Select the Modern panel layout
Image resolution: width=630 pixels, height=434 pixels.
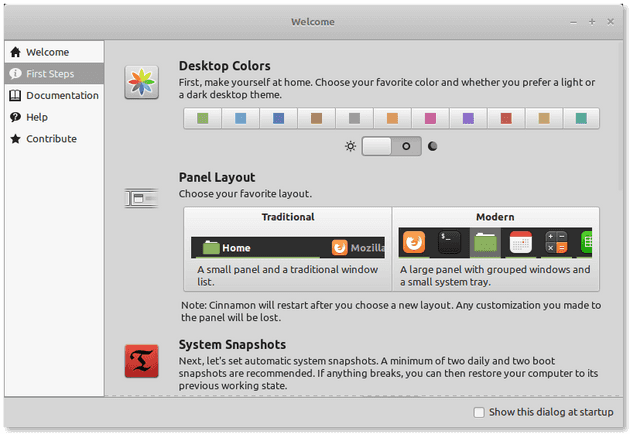[x=496, y=249]
